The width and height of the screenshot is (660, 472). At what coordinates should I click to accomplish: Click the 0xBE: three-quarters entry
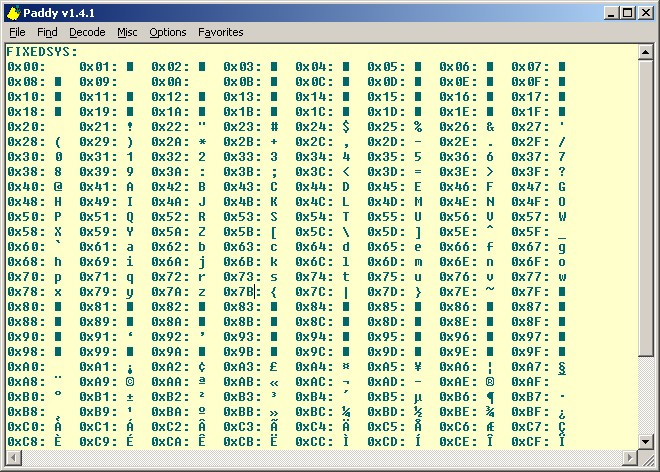(x=467, y=412)
